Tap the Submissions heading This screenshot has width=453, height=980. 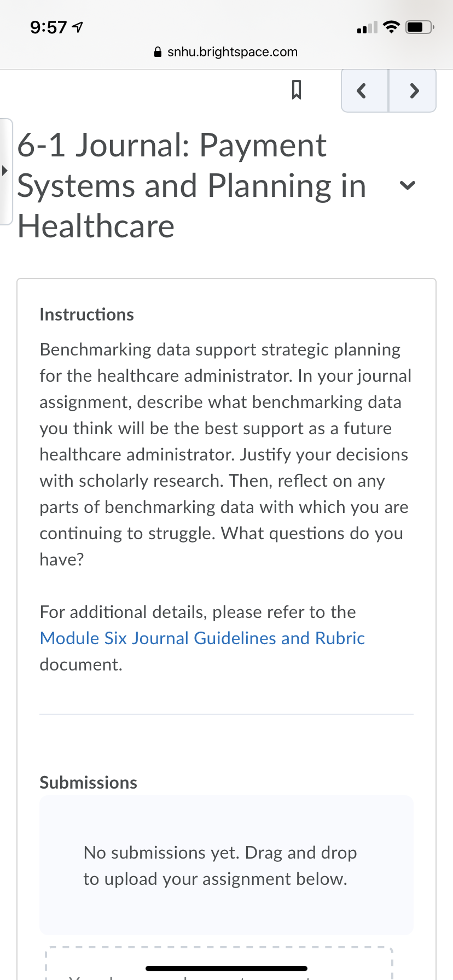click(88, 783)
